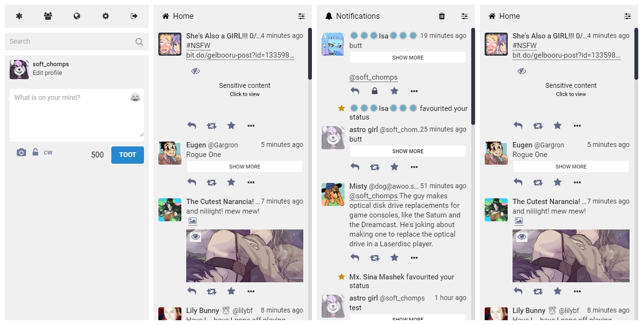Toggle post privacy with the unlock icon

pos(35,152)
